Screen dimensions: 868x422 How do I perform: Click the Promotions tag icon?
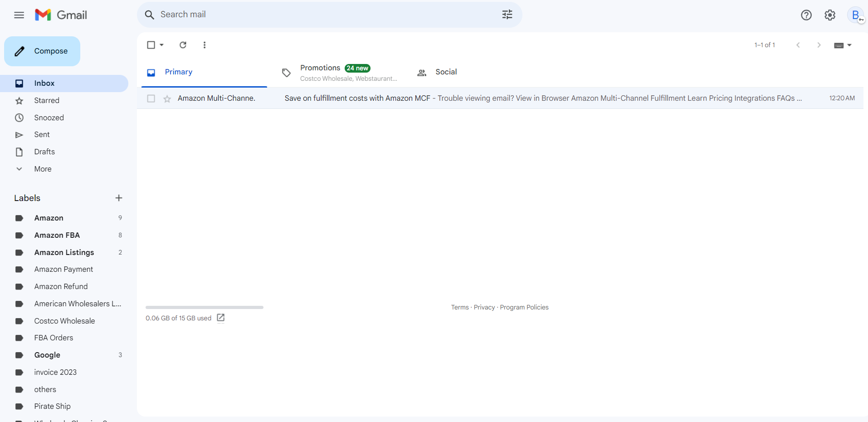(286, 73)
